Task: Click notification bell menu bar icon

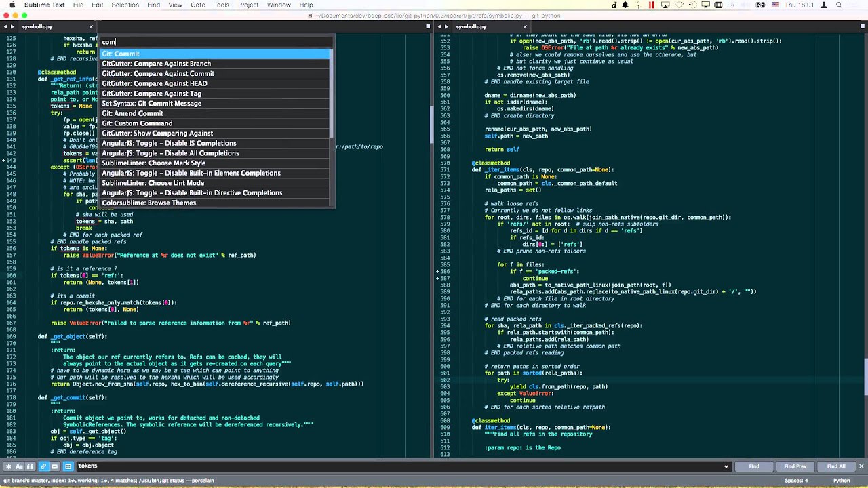Action: (x=625, y=5)
